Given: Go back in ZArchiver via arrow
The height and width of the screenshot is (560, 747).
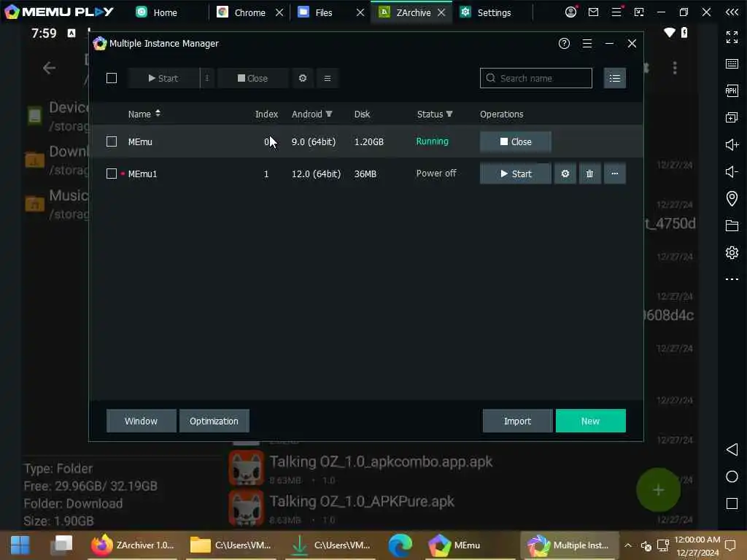Looking at the screenshot, I should (49, 68).
